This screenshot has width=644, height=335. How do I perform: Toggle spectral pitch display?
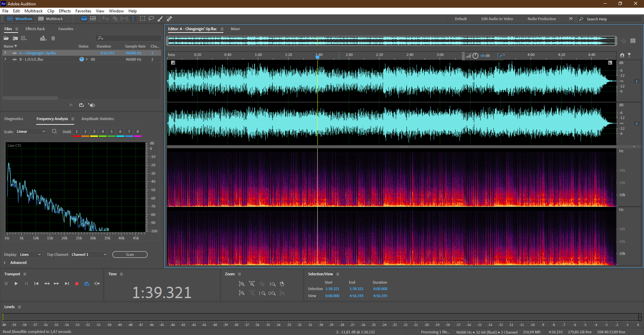(93, 18)
